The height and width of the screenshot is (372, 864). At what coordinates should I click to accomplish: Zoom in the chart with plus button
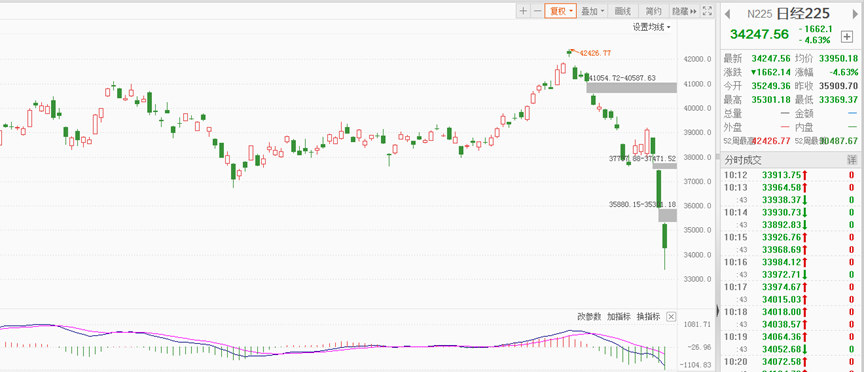pyautogui.click(x=523, y=10)
